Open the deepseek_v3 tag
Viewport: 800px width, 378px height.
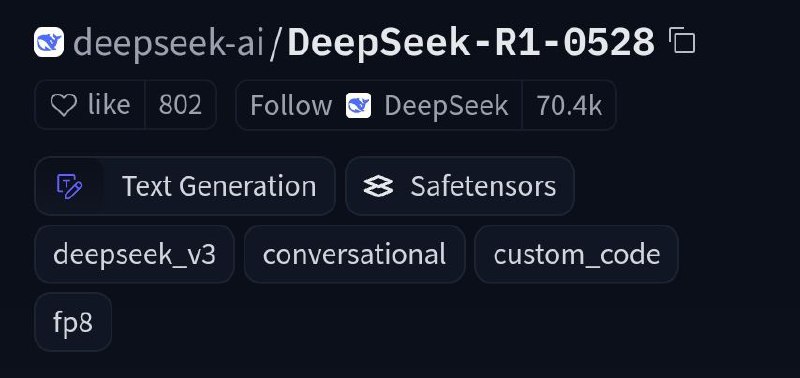click(x=134, y=254)
